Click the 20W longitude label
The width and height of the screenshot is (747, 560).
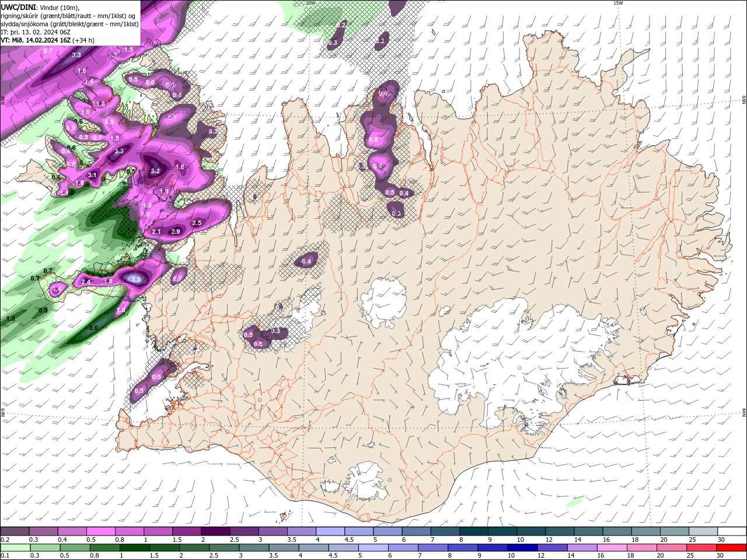[x=310, y=3]
